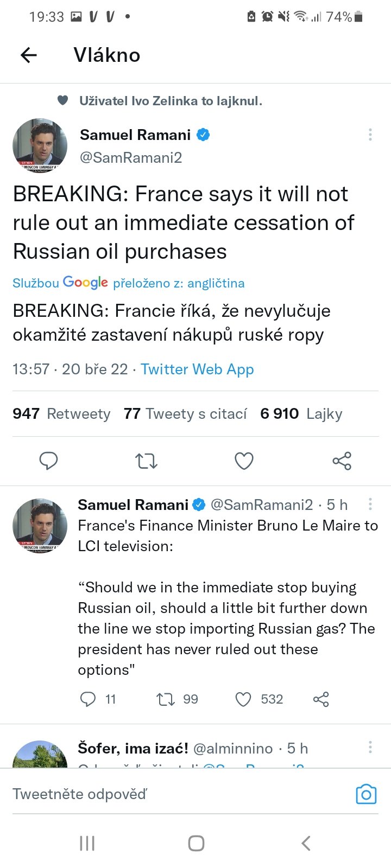Open the Twitter Web App link

click(x=197, y=369)
